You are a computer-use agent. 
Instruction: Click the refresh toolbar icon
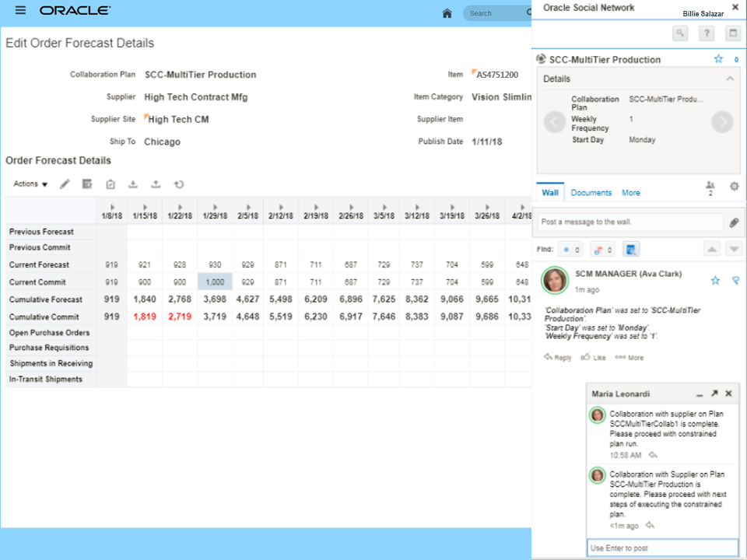pos(179,184)
